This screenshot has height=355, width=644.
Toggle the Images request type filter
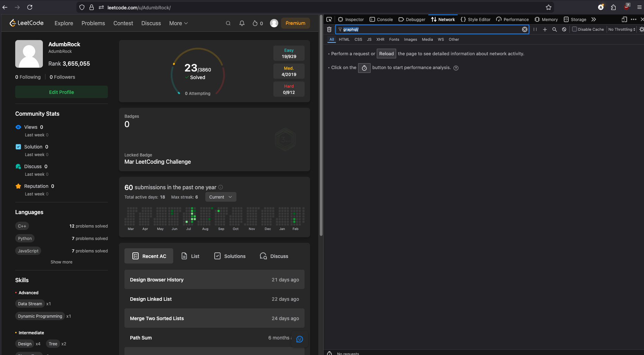click(411, 39)
